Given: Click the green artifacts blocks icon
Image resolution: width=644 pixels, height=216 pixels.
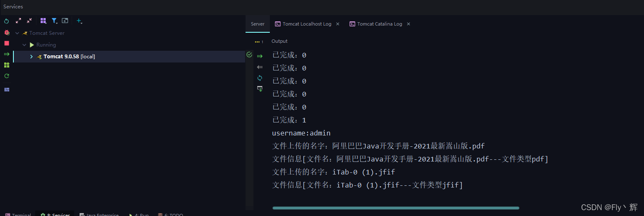Looking at the screenshot, I should [7, 65].
